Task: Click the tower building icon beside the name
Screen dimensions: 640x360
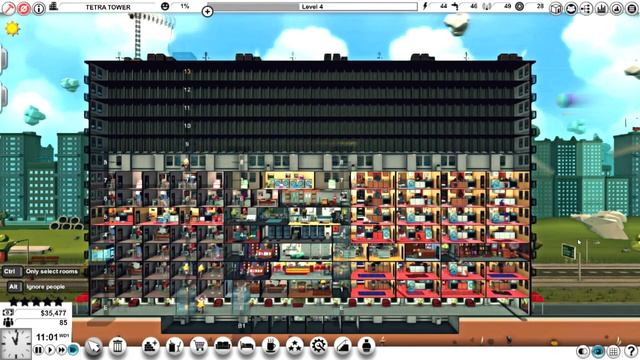Action: pyautogui.click(x=53, y=7)
